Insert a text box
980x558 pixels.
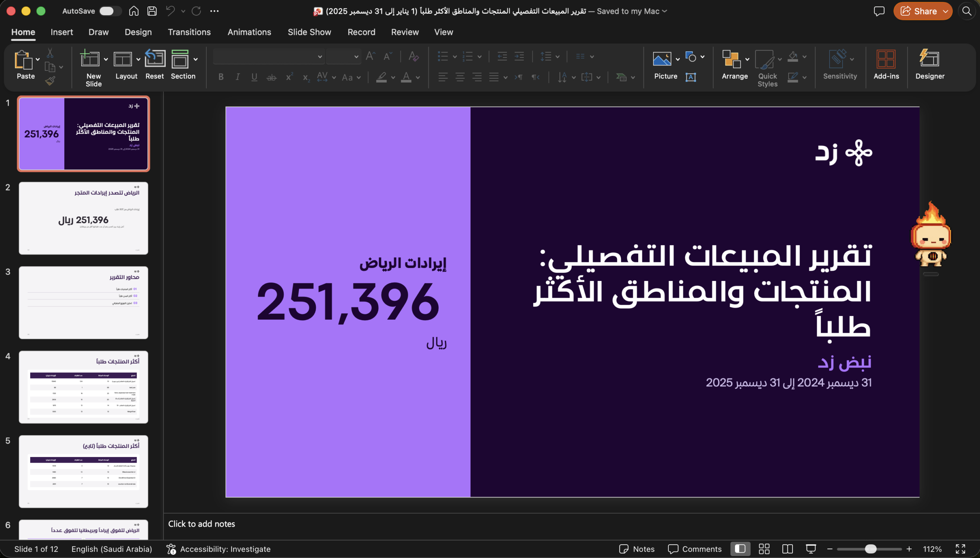[691, 77]
